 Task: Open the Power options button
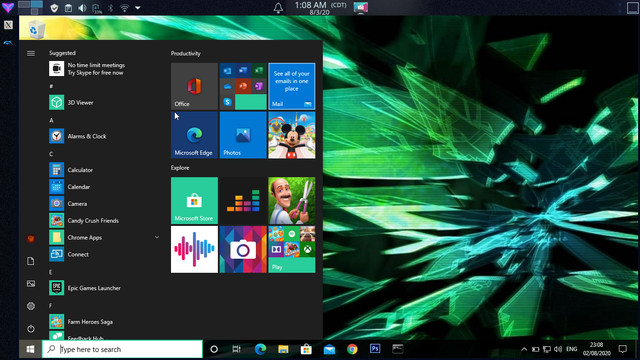coord(31,329)
